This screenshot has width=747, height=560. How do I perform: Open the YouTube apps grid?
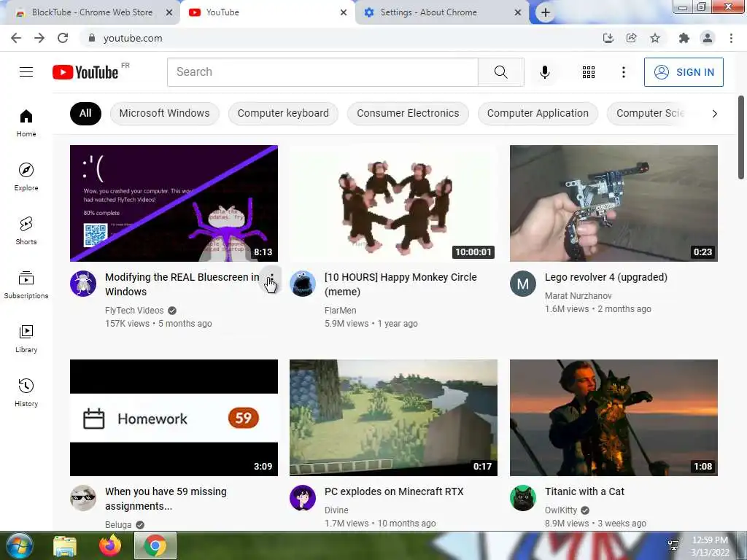(x=589, y=72)
